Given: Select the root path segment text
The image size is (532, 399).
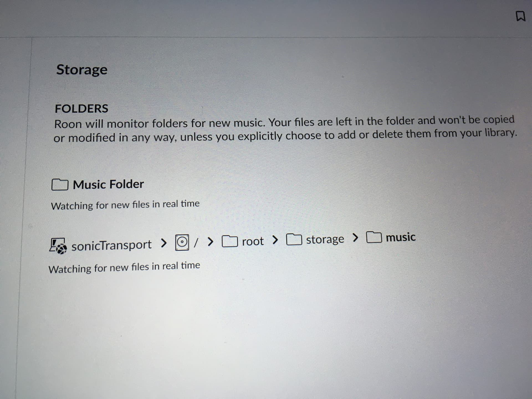Looking at the screenshot, I should tap(253, 241).
